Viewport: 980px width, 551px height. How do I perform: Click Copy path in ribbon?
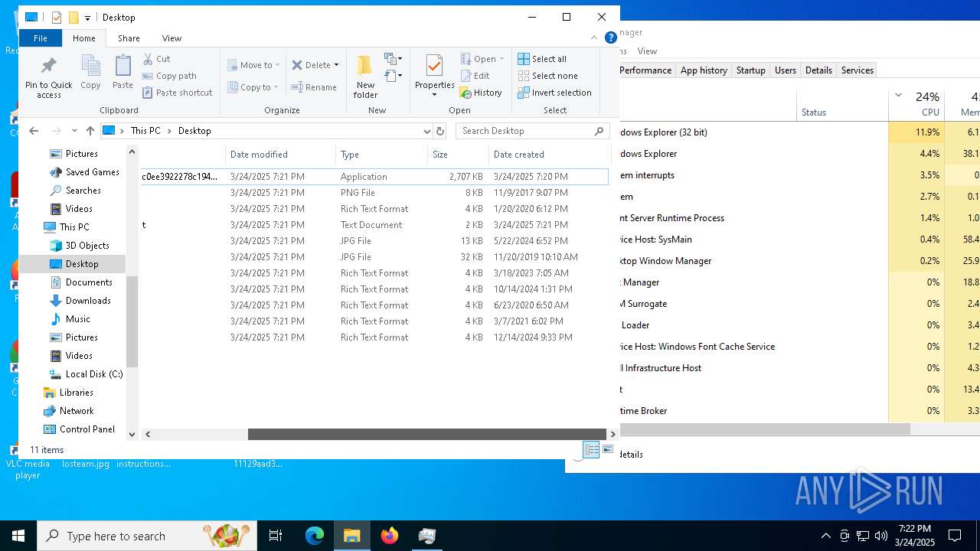pyautogui.click(x=169, y=76)
